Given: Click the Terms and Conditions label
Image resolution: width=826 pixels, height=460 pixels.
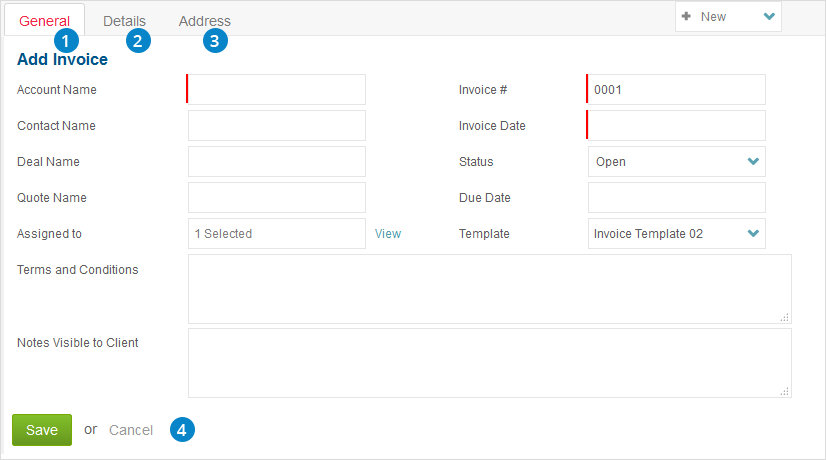Looking at the screenshot, I should click(77, 269).
